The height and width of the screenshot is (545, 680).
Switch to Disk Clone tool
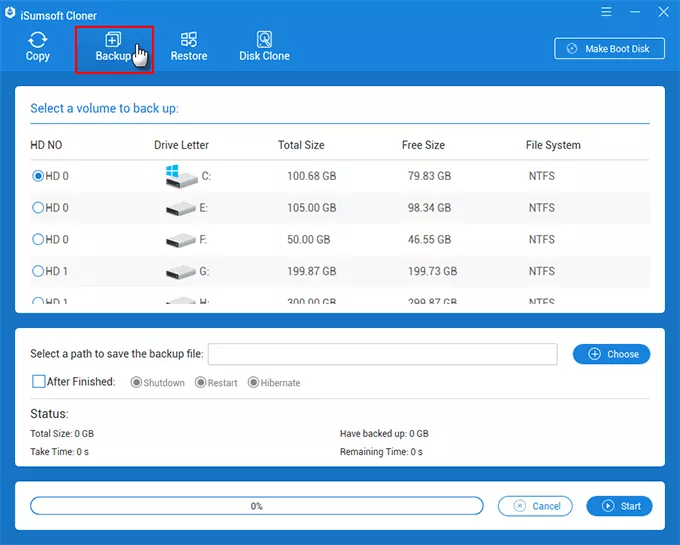[264, 47]
